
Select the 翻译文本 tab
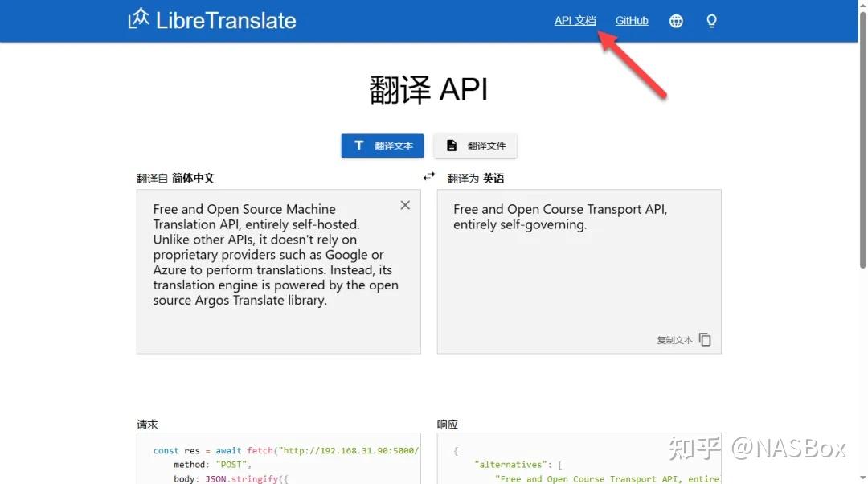point(382,146)
